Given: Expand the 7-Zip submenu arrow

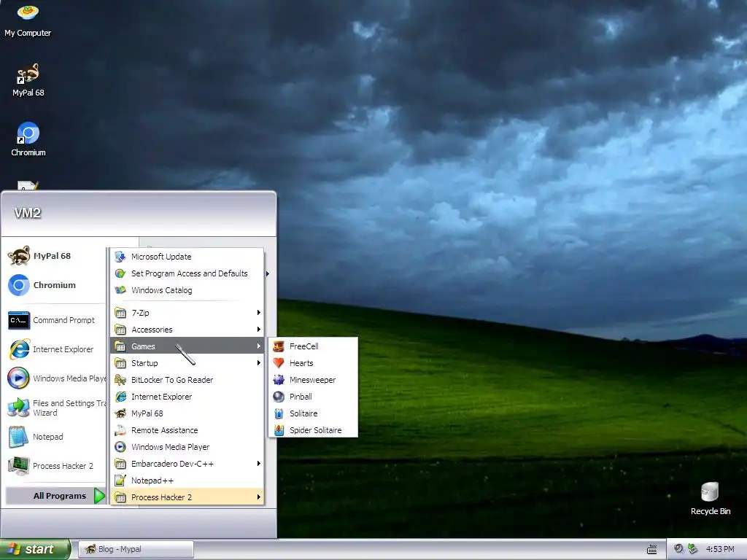Looking at the screenshot, I should click(259, 312).
